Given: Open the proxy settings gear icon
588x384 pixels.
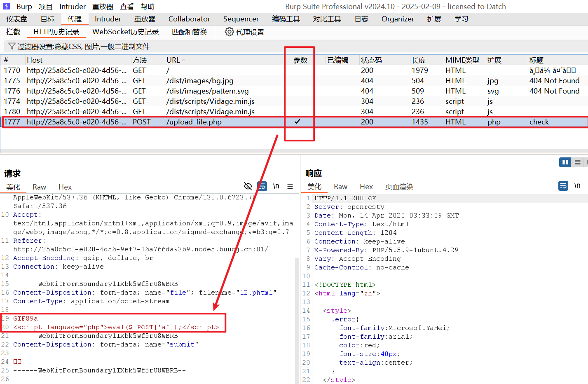Looking at the screenshot, I should coord(229,32).
